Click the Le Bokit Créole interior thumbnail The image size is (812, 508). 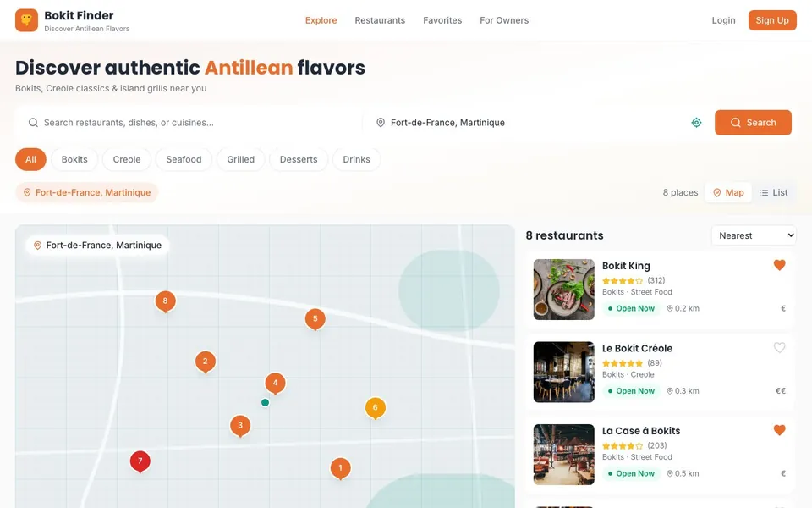(564, 372)
